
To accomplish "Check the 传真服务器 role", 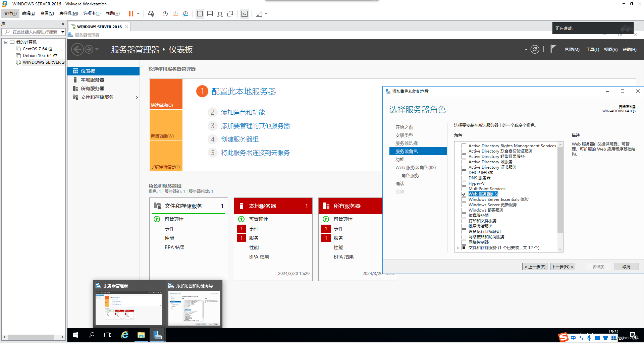I will [464, 216].
